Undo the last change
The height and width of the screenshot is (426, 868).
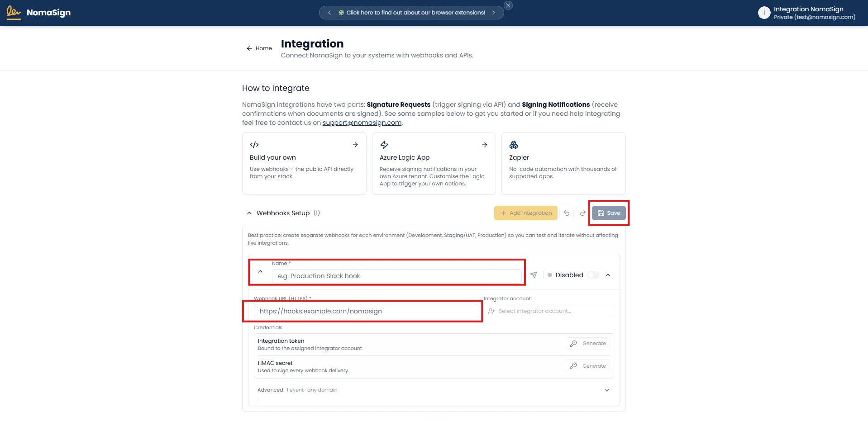567,213
